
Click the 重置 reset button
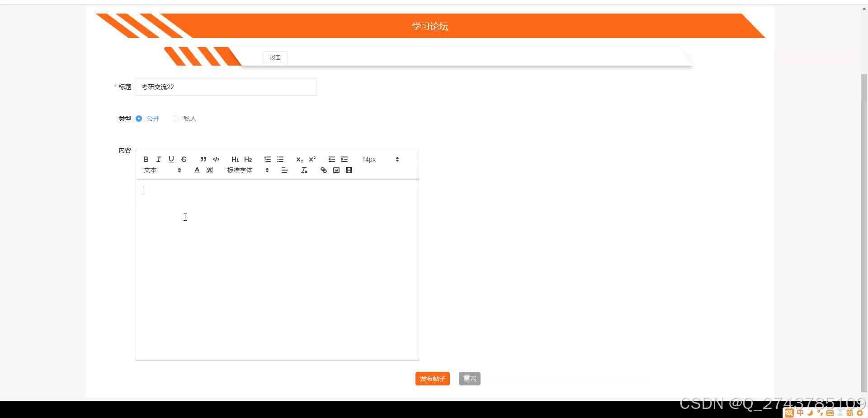pos(470,379)
